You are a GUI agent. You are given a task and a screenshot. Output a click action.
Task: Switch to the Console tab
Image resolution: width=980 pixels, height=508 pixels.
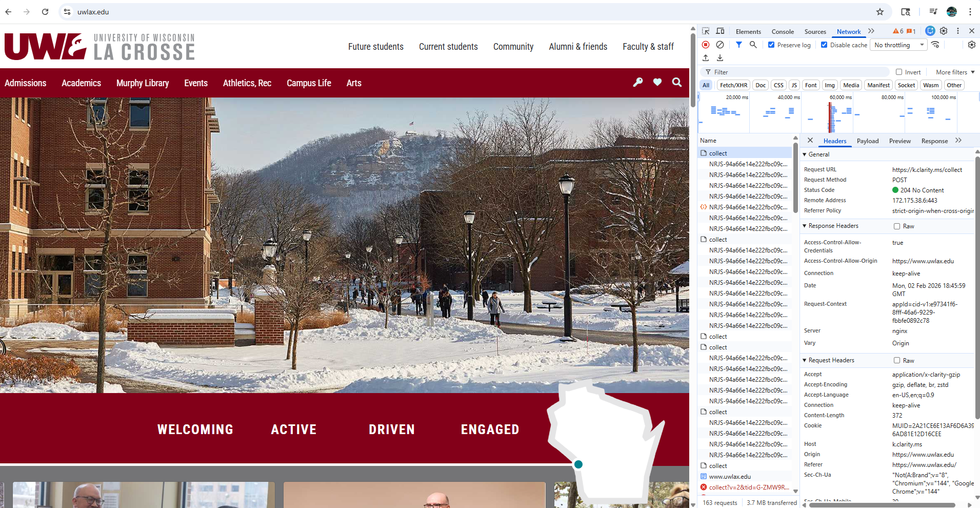[x=782, y=31]
